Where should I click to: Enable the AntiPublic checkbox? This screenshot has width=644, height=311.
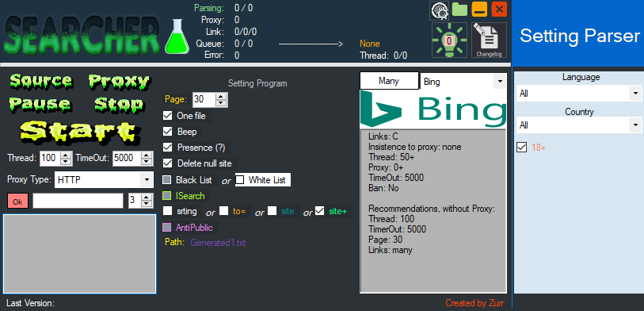point(167,227)
